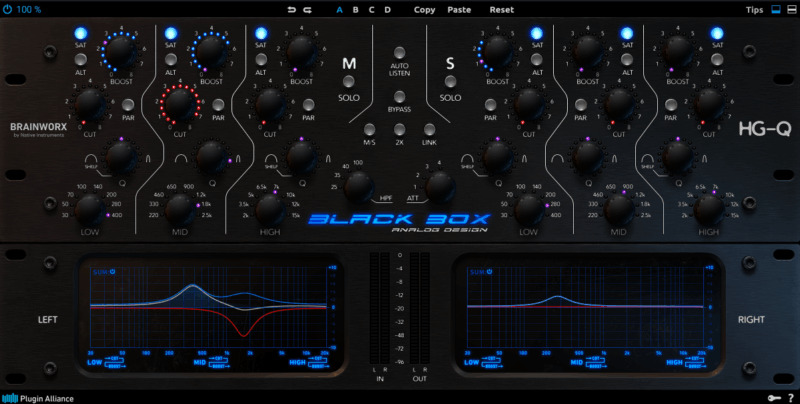Enable PAR on M channel HIGH band

[x=308, y=105]
